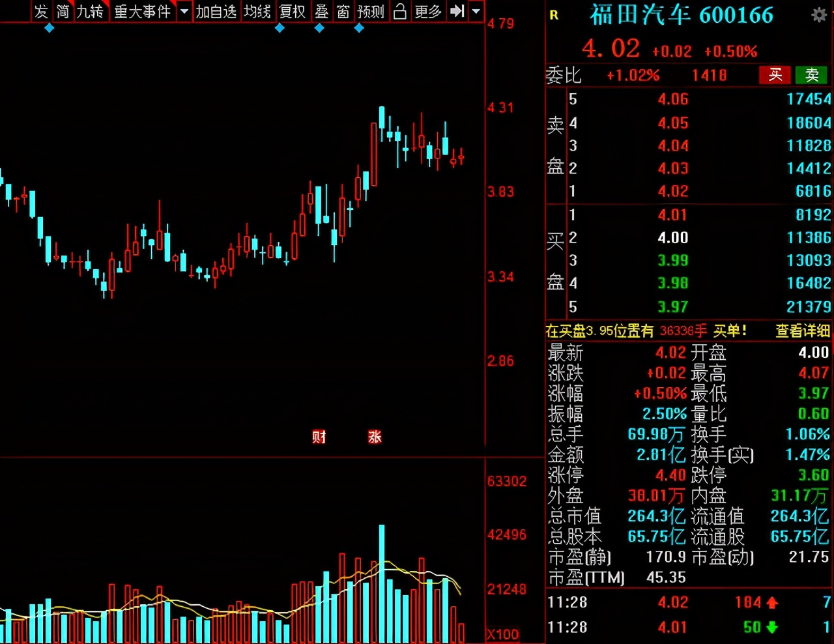Click the red up-arrow in 11:28 trade row

(x=772, y=603)
